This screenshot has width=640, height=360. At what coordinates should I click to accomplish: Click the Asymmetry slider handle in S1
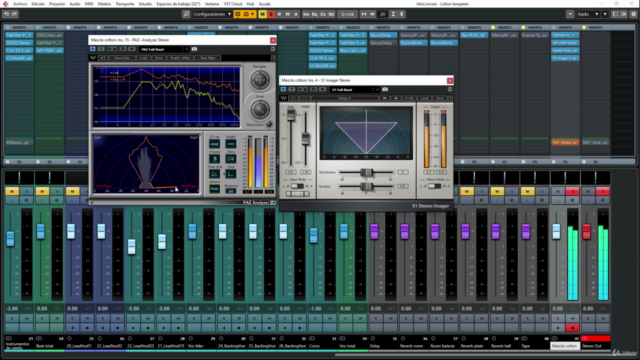[x=367, y=173]
